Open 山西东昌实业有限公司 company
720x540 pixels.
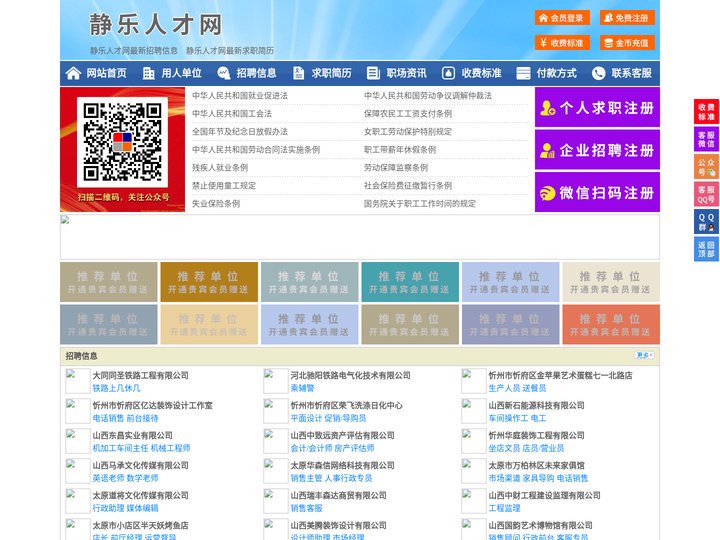tap(132, 435)
